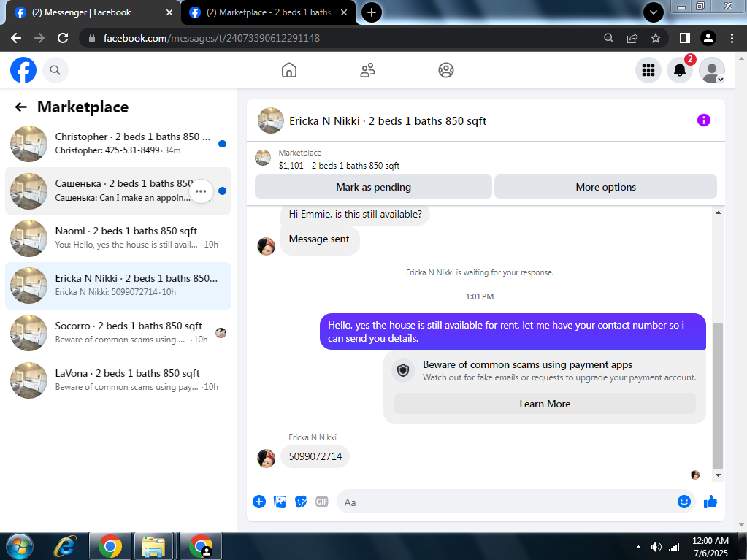This screenshot has height=560, width=747.
Task: Open the Facebook search magnifier
Action: click(55, 70)
